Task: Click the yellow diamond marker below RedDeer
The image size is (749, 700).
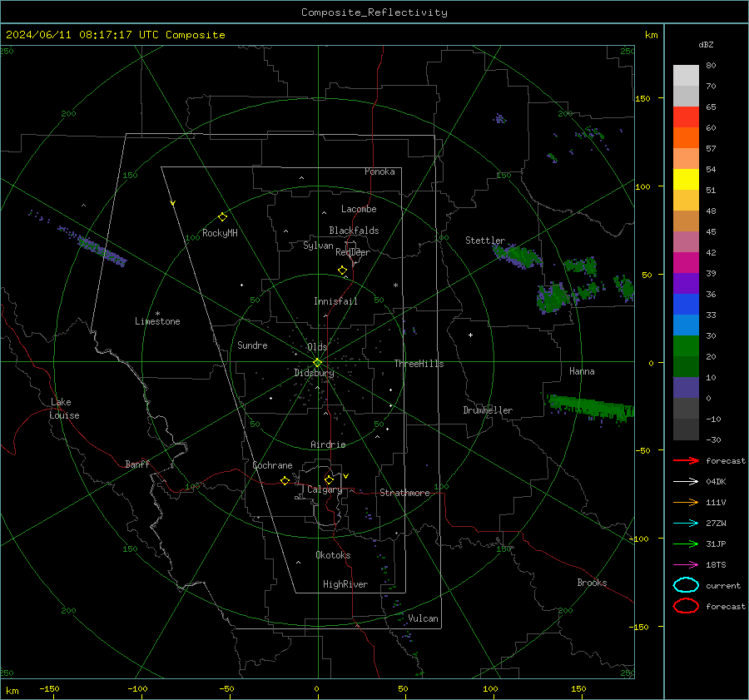Action: click(x=342, y=271)
